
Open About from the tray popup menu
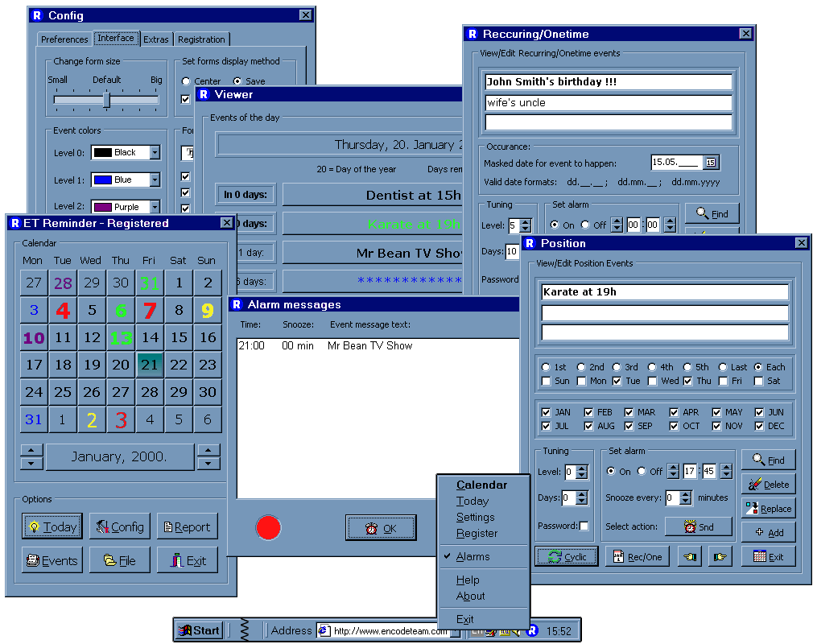(470, 596)
